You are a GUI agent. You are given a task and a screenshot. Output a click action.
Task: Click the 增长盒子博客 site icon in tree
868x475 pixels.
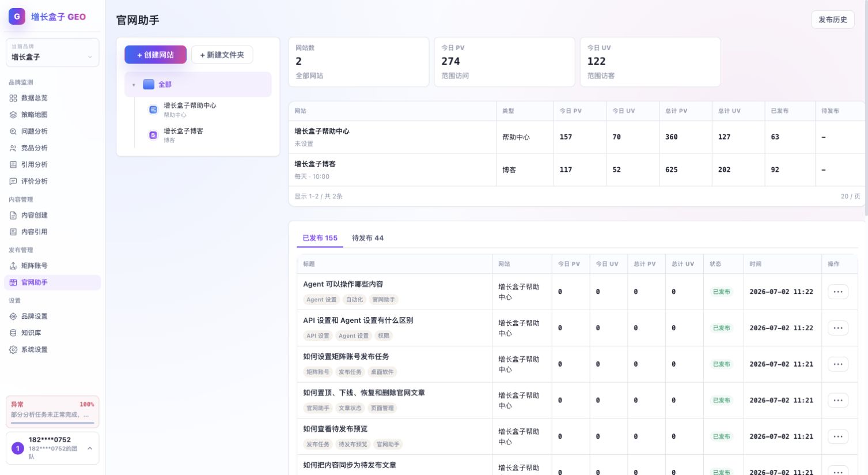tap(153, 135)
